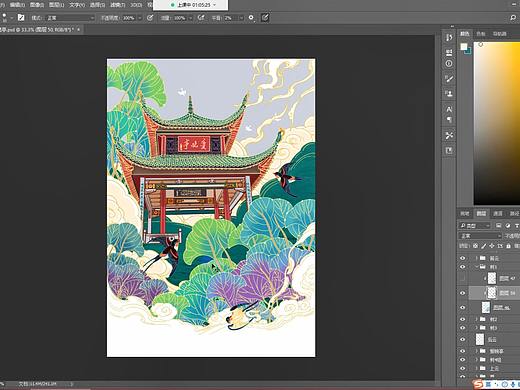The image size is (520, 390).
Task: Expand the dock using the double arrow above the panel icons
Action: [452, 26]
